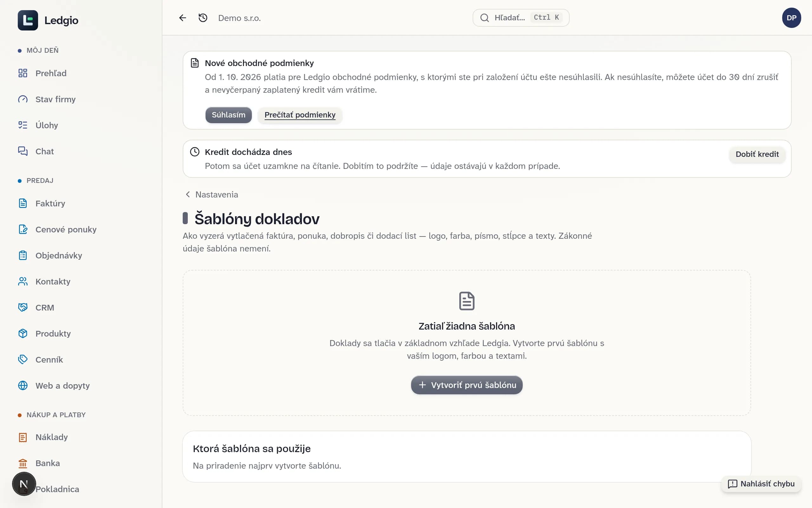Image resolution: width=812 pixels, height=508 pixels.
Task: Click the Cenové ponuky edit icon
Action: [23, 229]
